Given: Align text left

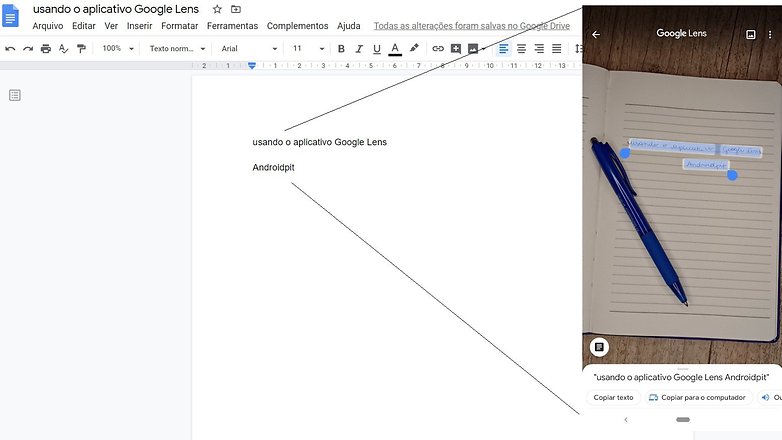Looking at the screenshot, I should 504,48.
